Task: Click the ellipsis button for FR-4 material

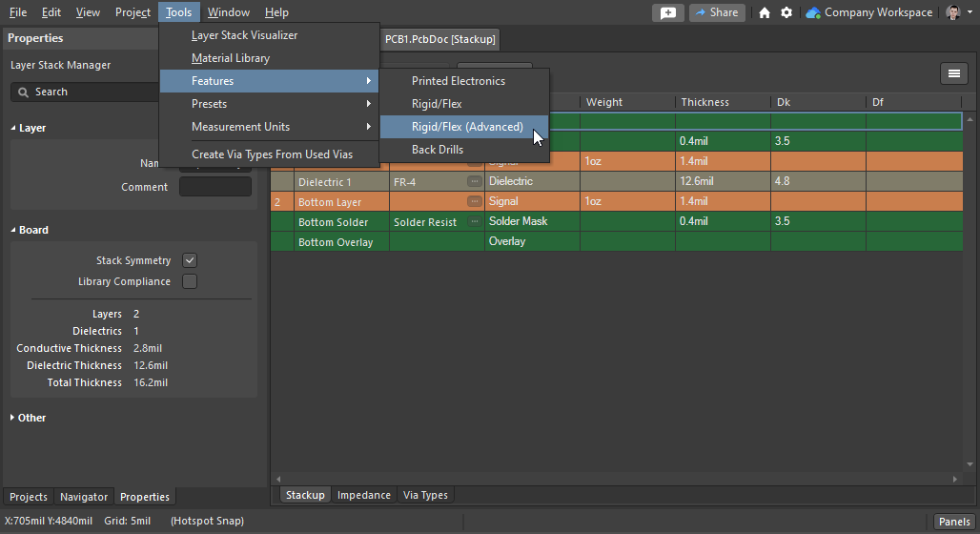Action: [474, 181]
